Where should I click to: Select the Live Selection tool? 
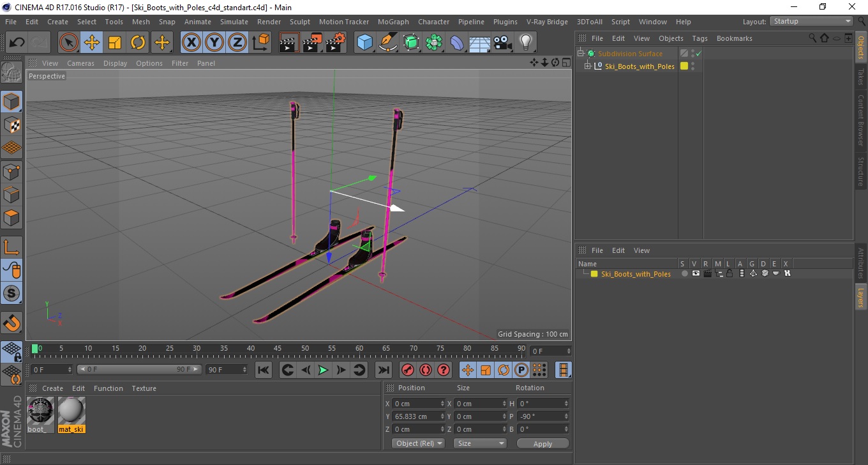(x=69, y=43)
